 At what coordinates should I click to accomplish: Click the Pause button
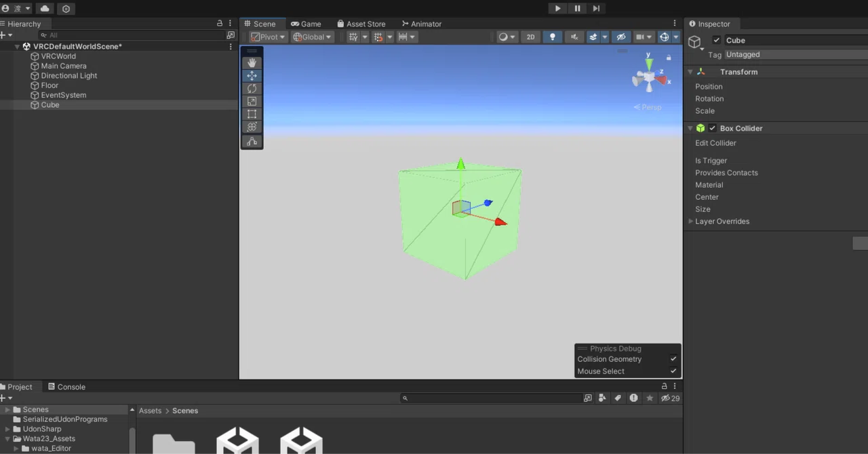point(577,9)
